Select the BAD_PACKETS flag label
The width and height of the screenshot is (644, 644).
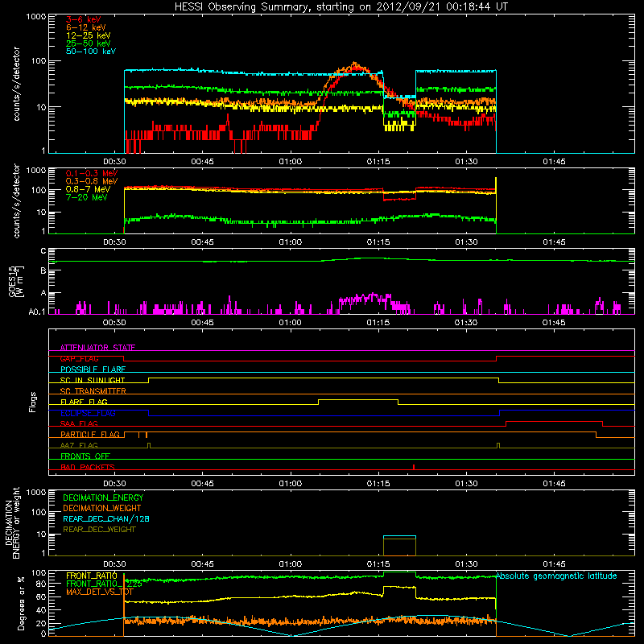click(88, 467)
